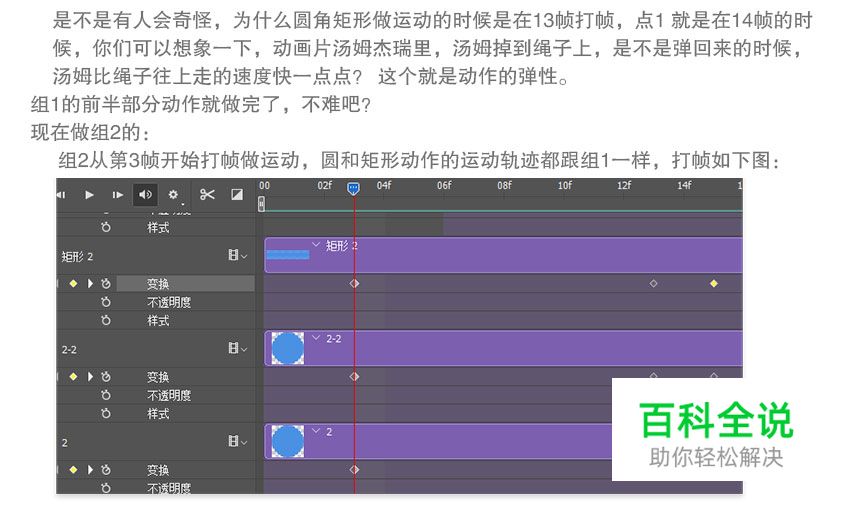Image resolution: width=850 pixels, height=506 pixels.
Task: Jump to next keyframe for layer 2 变换
Action: click(x=90, y=470)
